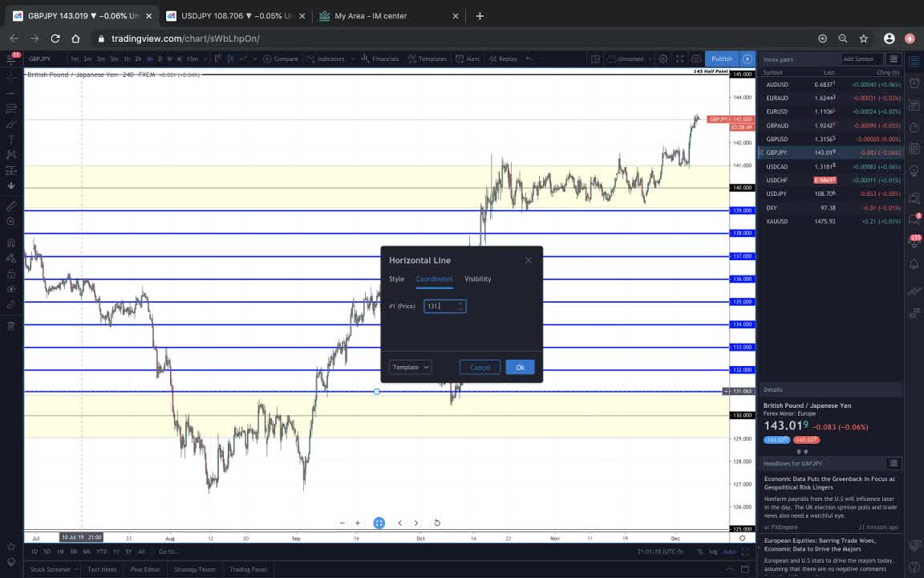Open the candle chart style selector
This screenshot has height=578, width=924.
(230, 59)
